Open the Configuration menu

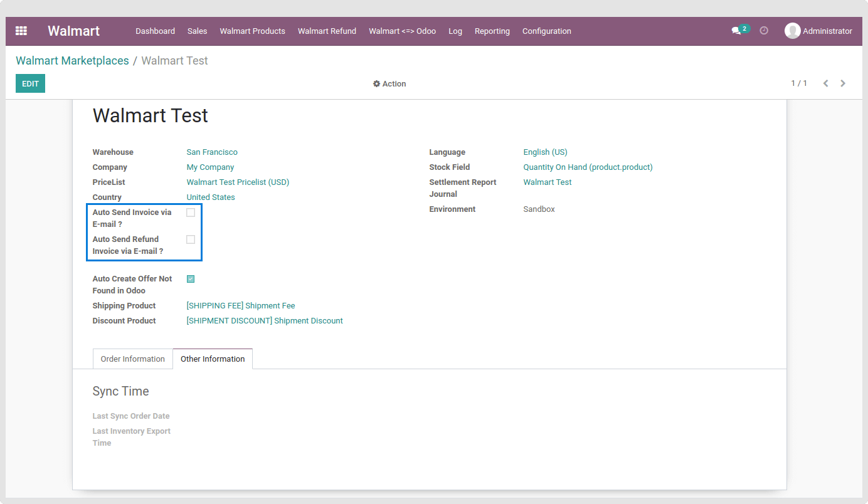pos(547,31)
